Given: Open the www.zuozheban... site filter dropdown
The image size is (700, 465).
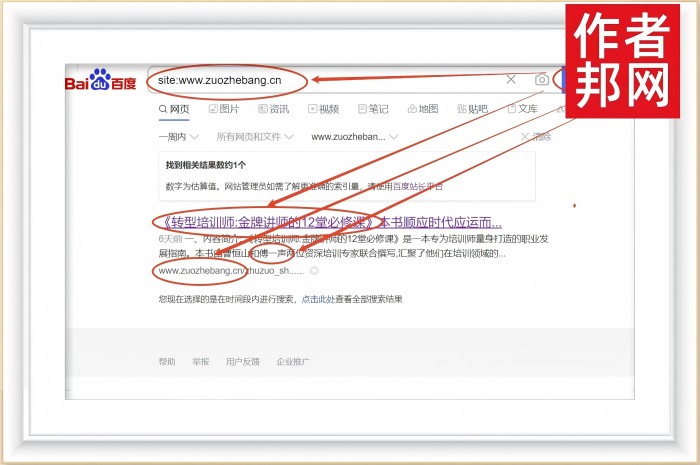Looking at the screenshot, I should pyautogui.click(x=355, y=136).
